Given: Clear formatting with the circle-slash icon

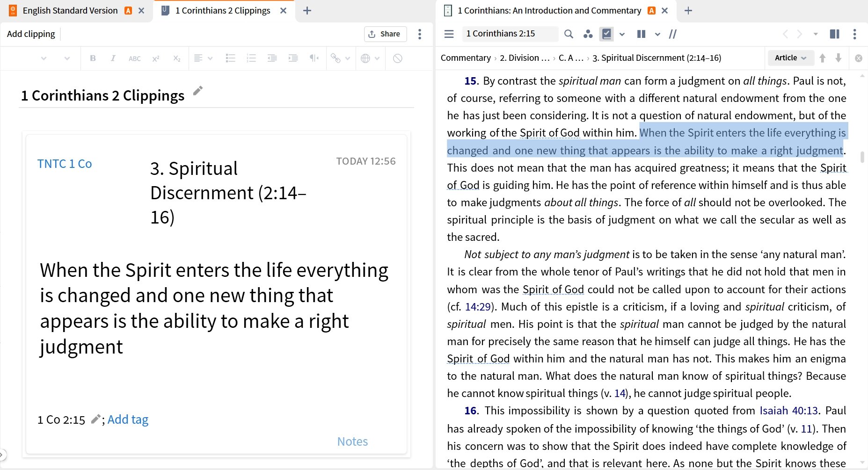Looking at the screenshot, I should [397, 58].
